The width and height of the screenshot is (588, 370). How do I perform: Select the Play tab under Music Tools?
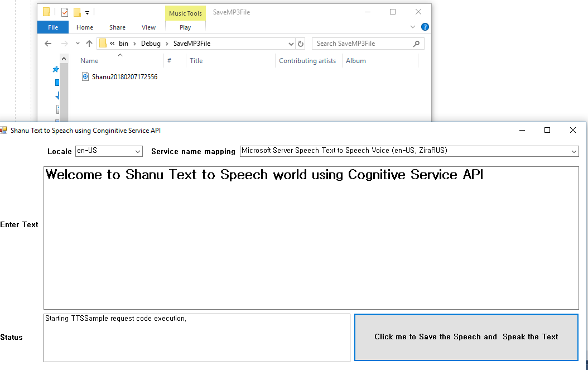185,27
